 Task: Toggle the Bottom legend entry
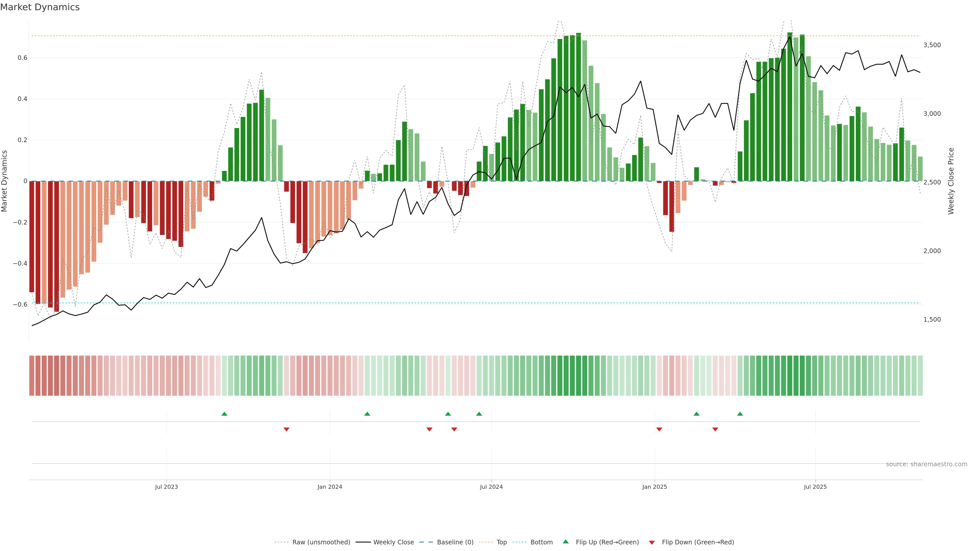(541, 542)
